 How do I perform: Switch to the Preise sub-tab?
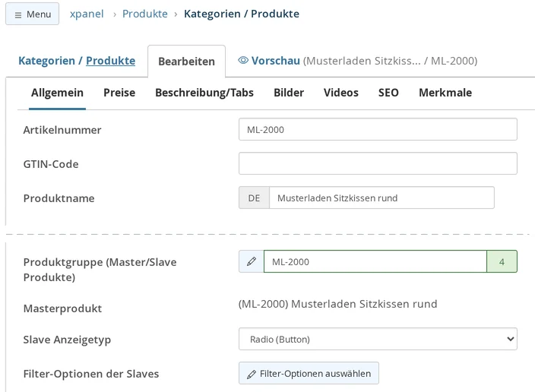(119, 93)
